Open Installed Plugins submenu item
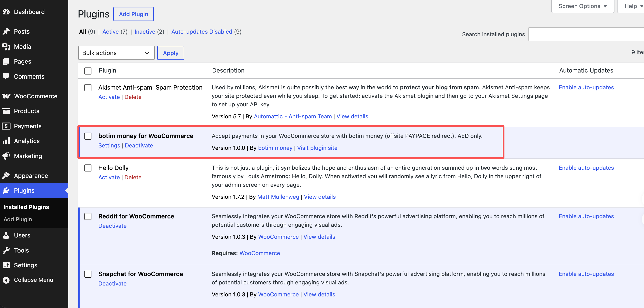This screenshot has height=308, width=644. pos(26,207)
